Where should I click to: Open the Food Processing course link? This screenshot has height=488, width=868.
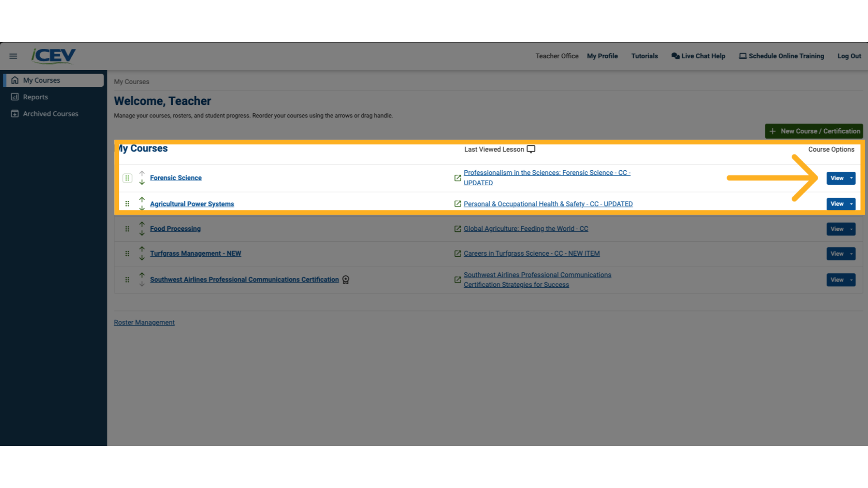pos(175,229)
